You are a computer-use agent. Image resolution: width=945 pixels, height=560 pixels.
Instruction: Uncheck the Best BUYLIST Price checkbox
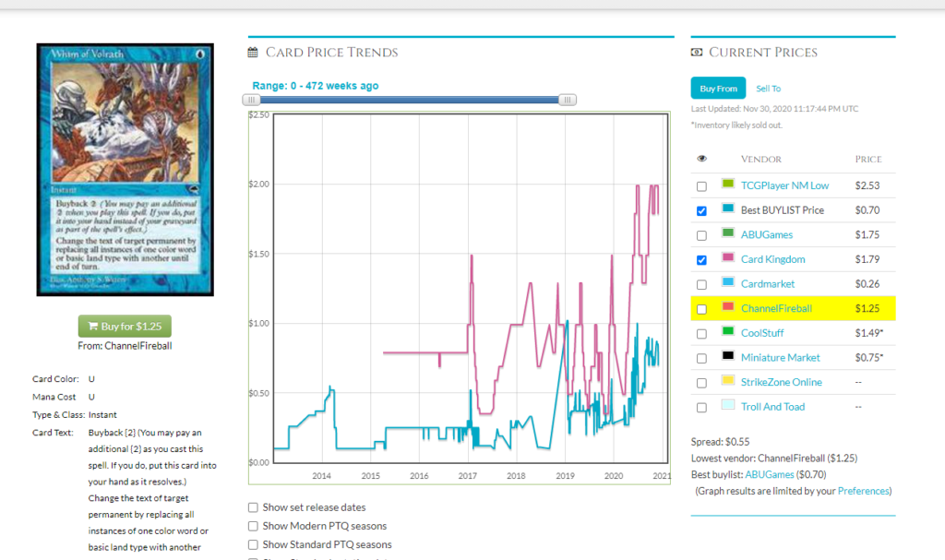pyautogui.click(x=701, y=211)
